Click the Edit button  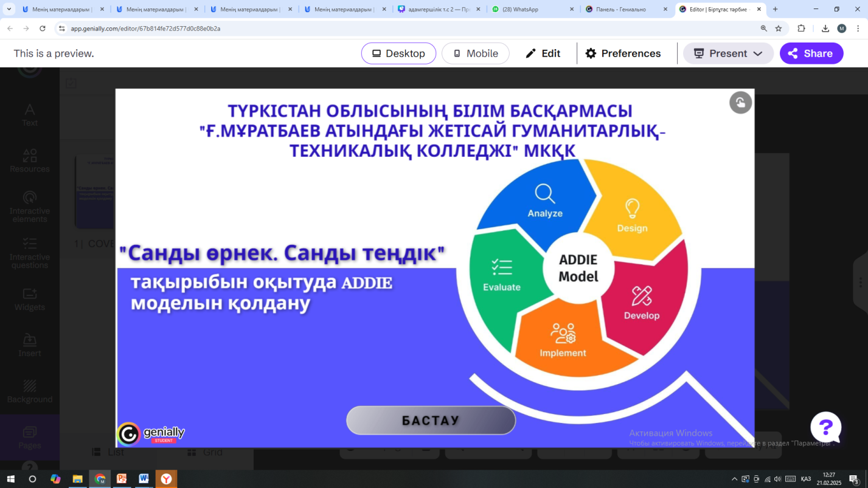click(x=543, y=53)
